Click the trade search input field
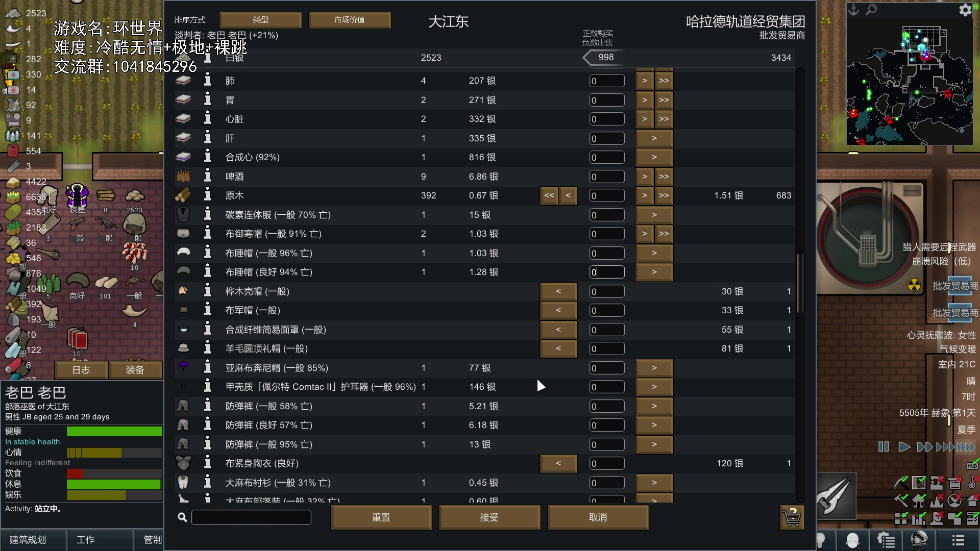The image size is (980, 551). [251, 517]
